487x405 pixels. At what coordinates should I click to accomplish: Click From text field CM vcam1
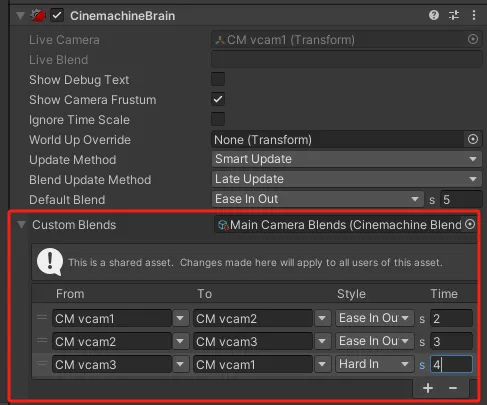coord(112,318)
